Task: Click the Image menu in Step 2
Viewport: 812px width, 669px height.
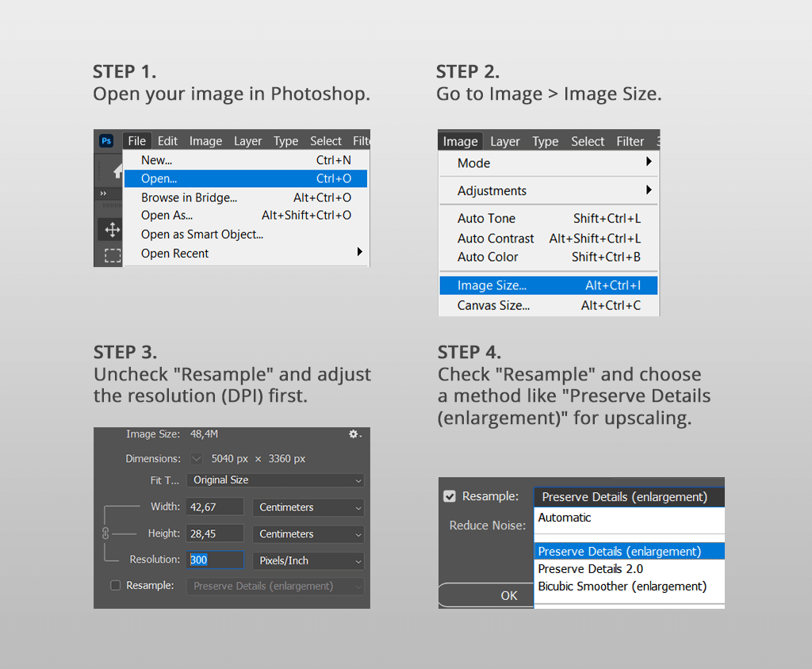Action: (461, 141)
